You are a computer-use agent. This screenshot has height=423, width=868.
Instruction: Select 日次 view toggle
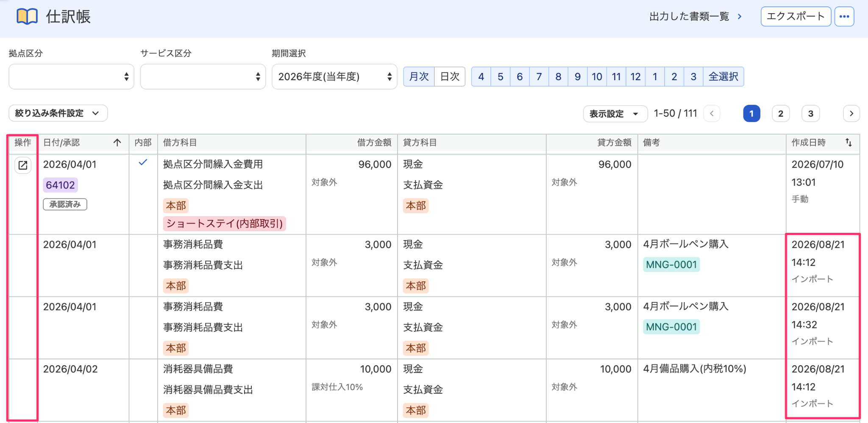click(x=450, y=76)
